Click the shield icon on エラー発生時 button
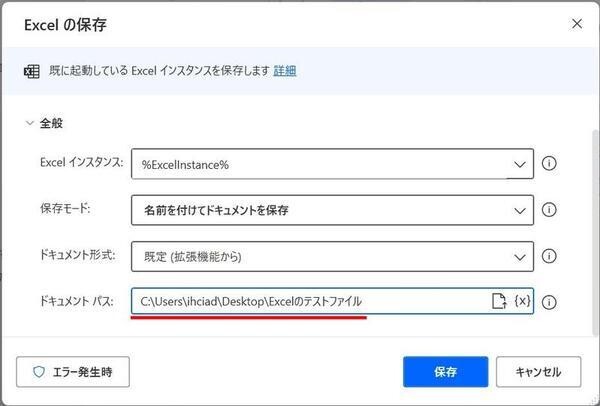600x406 pixels. point(39,372)
